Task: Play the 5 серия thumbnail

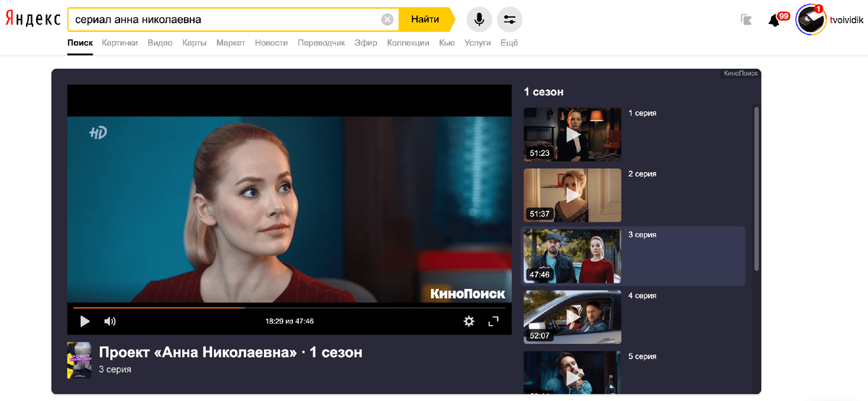Action: click(572, 372)
